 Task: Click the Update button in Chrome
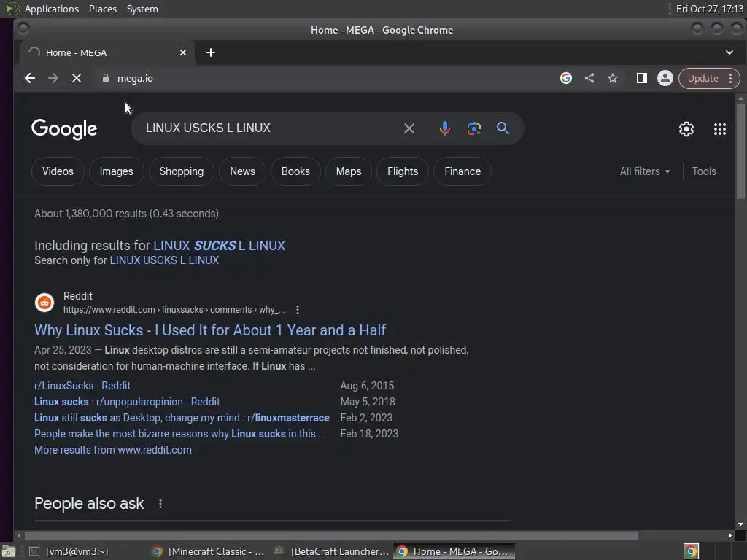[703, 79]
